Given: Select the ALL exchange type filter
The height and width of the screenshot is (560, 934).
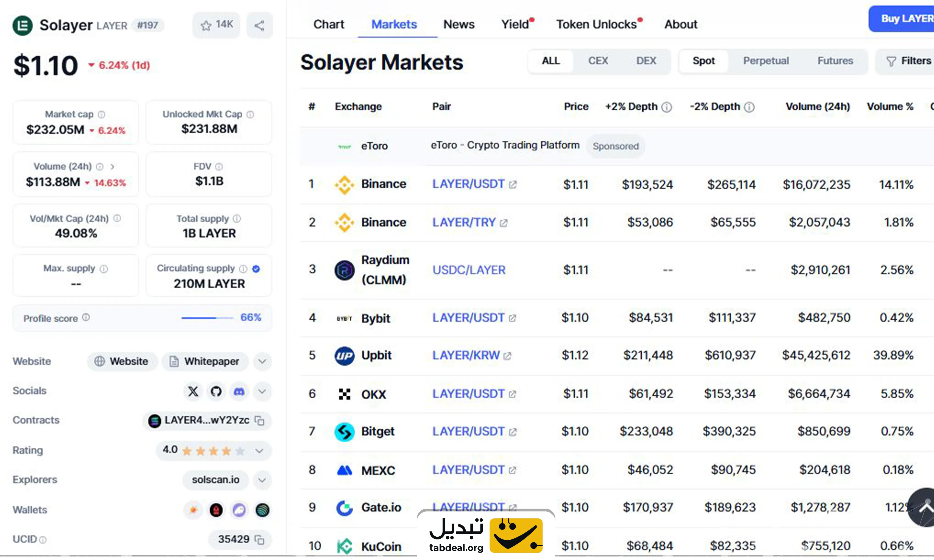Looking at the screenshot, I should [x=551, y=61].
